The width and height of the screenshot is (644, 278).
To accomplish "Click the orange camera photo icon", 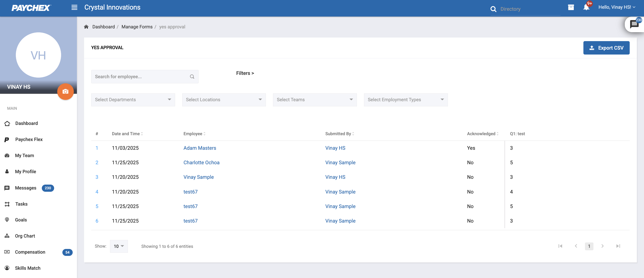I will click(66, 92).
